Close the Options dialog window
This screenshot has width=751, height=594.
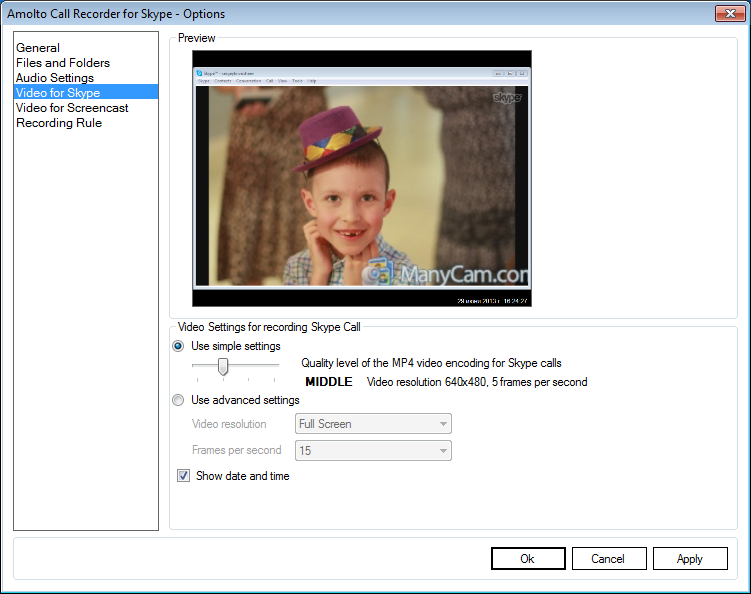[x=727, y=13]
